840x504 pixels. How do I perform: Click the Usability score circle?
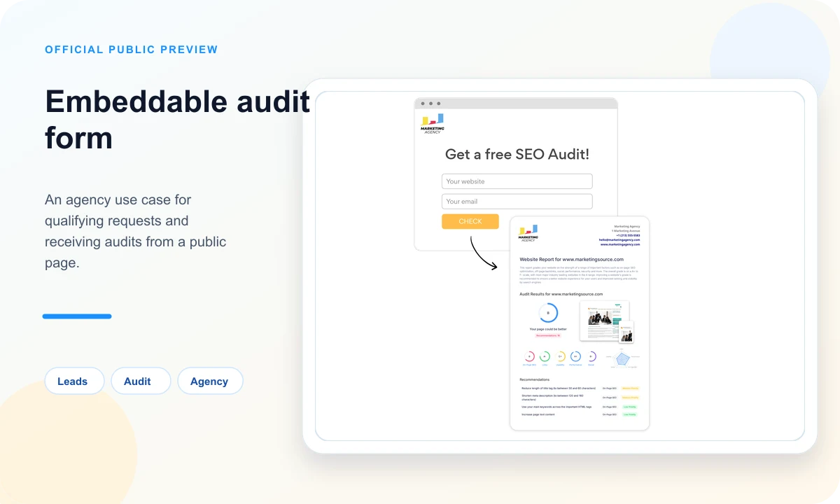pos(560,356)
